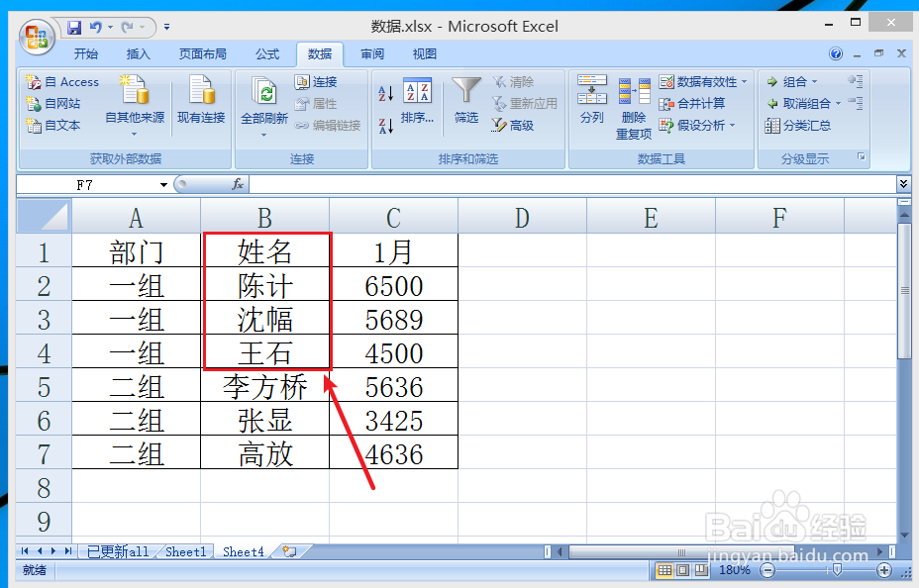Select cell C2 containing 6500
This screenshot has width=919, height=588.
coord(392,285)
